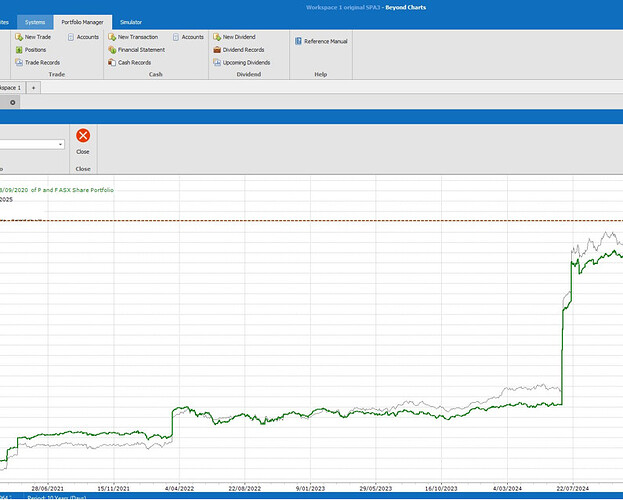Open Dividend Records icon
This screenshot has width=623, height=500.
[x=217, y=50]
